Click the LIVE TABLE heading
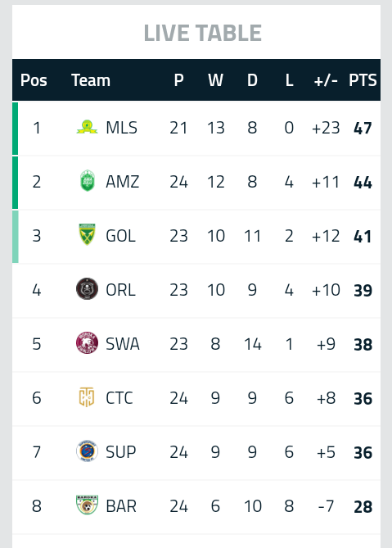 (x=203, y=34)
